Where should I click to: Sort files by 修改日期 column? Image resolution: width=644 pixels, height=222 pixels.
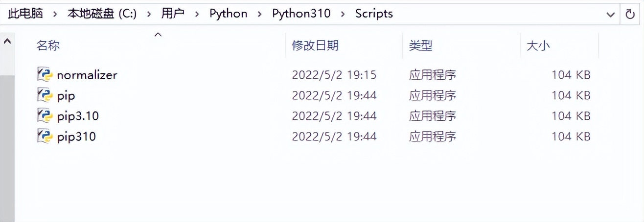point(315,46)
